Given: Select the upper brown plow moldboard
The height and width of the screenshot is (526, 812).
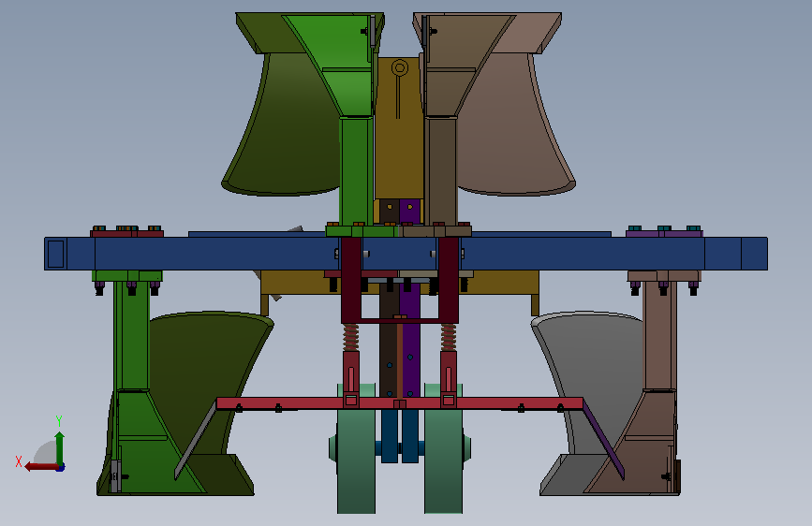Looking at the screenshot, I should click(x=512, y=129).
